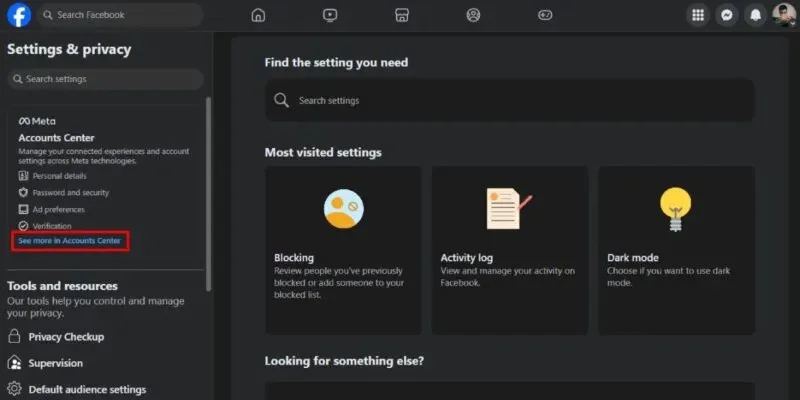Click the Meta logo in Accounts Center
This screenshot has width=800, height=400.
37,121
